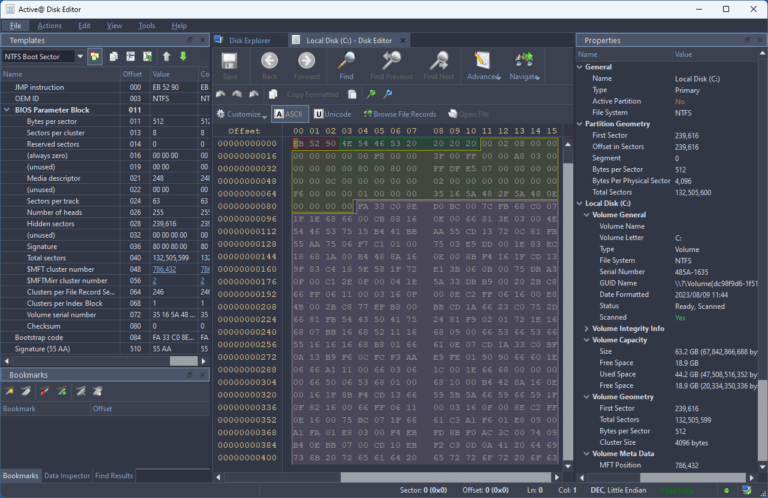Click the Forward arrow icon

pos(307,61)
